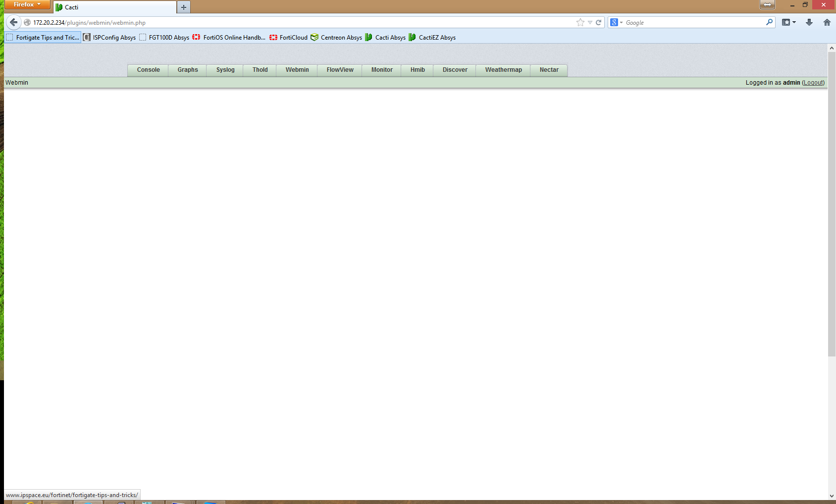The image size is (836, 504).
Task: Open FortiOS Online Handbook bookmark
Action: (x=229, y=38)
